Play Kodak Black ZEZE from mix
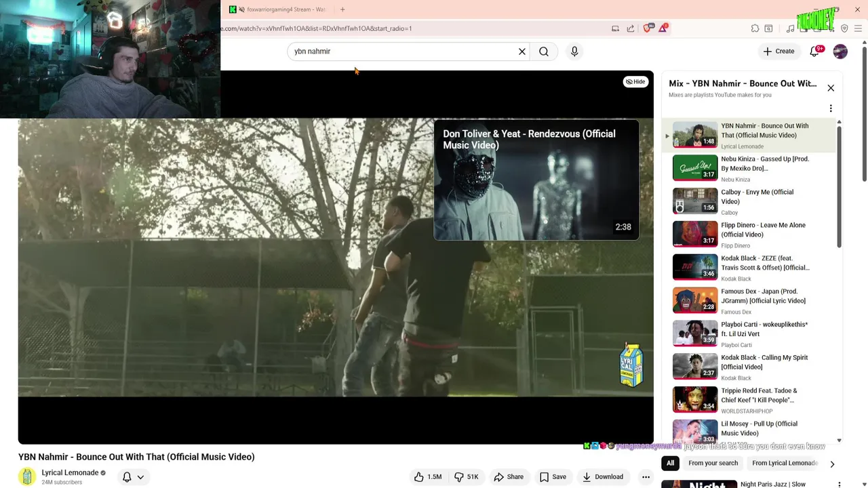The image size is (868, 488). (749, 268)
